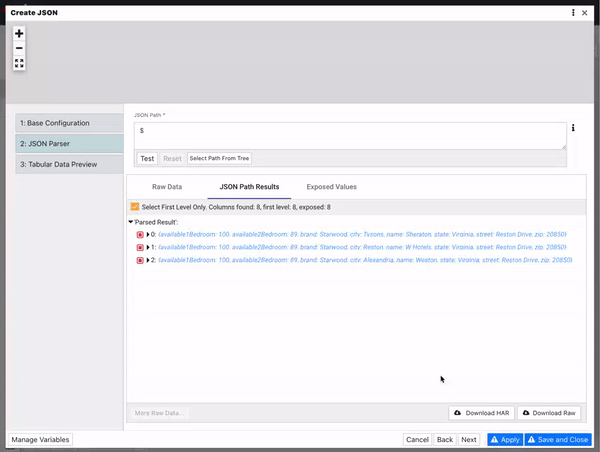Collapse the 'Parsed Result' tree node
The image size is (600, 452).
pyautogui.click(x=130, y=222)
